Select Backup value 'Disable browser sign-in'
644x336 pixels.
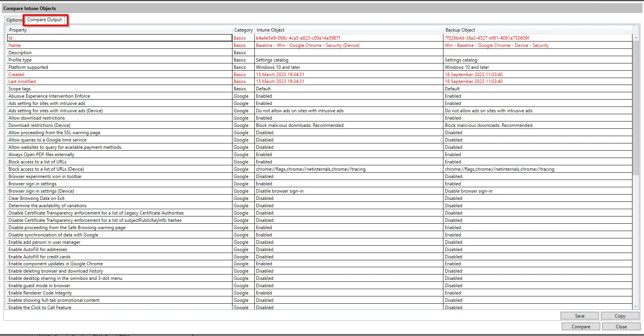coord(468,191)
